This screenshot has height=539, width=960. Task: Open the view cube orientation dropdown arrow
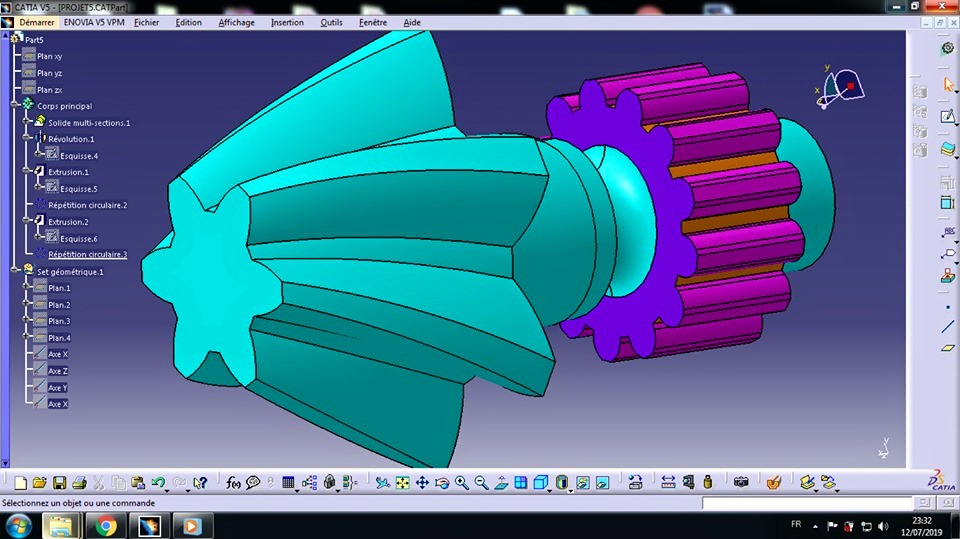click(x=549, y=490)
